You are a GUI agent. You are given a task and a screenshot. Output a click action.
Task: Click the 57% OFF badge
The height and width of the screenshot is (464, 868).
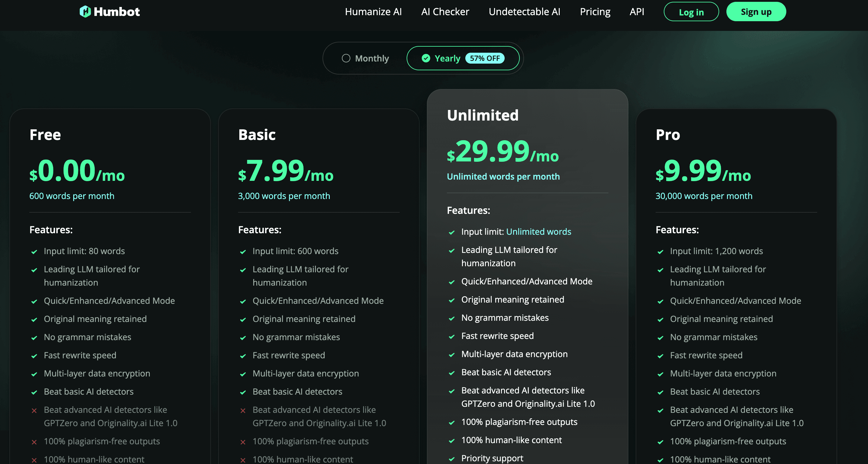click(485, 58)
